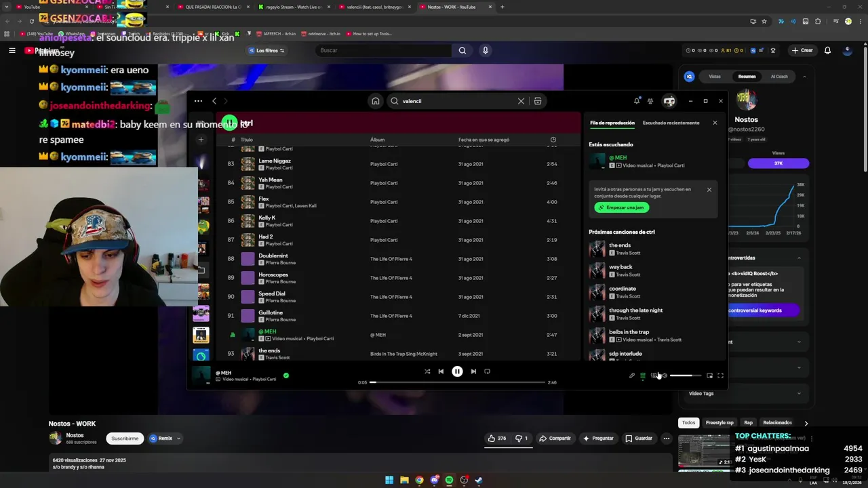
Task: Start YouTube voice search microphone
Action: (486, 50)
